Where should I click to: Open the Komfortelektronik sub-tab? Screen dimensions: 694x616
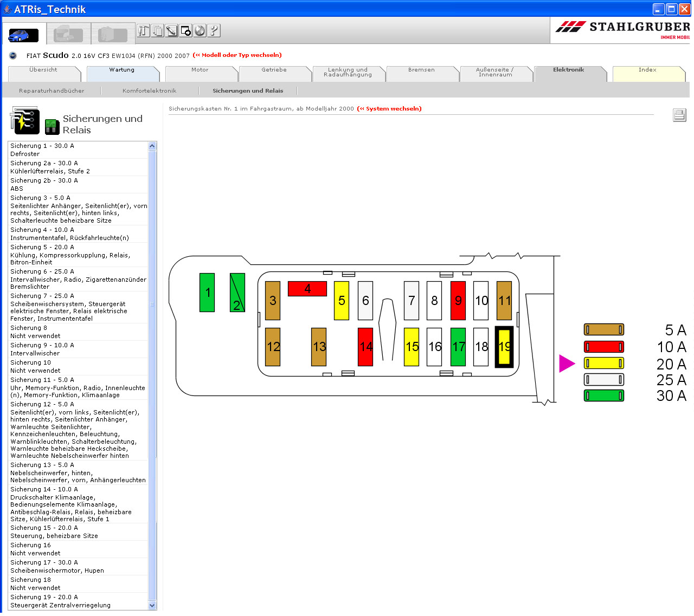[x=149, y=91]
